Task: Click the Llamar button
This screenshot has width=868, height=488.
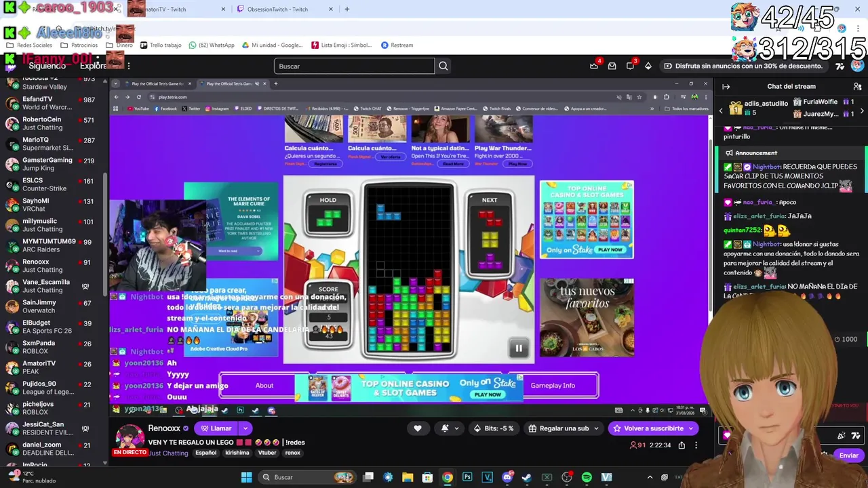Action: (216, 428)
